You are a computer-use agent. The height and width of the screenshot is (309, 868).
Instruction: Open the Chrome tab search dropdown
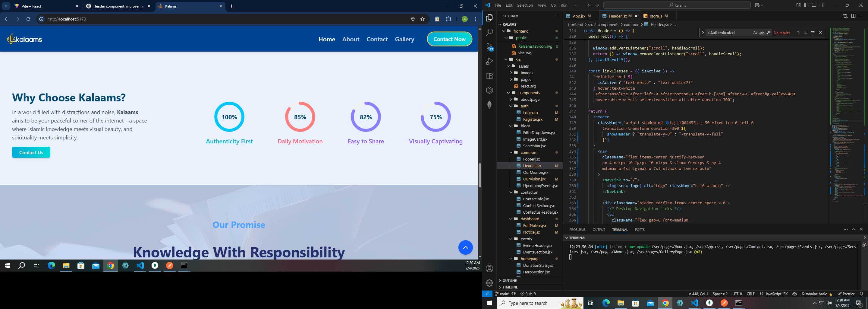pyautogui.click(x=6, y=6)
